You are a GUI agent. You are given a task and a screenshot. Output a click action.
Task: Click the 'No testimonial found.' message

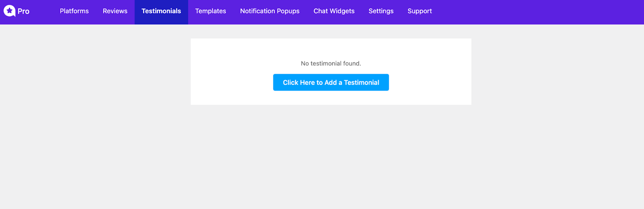[331, 63]
